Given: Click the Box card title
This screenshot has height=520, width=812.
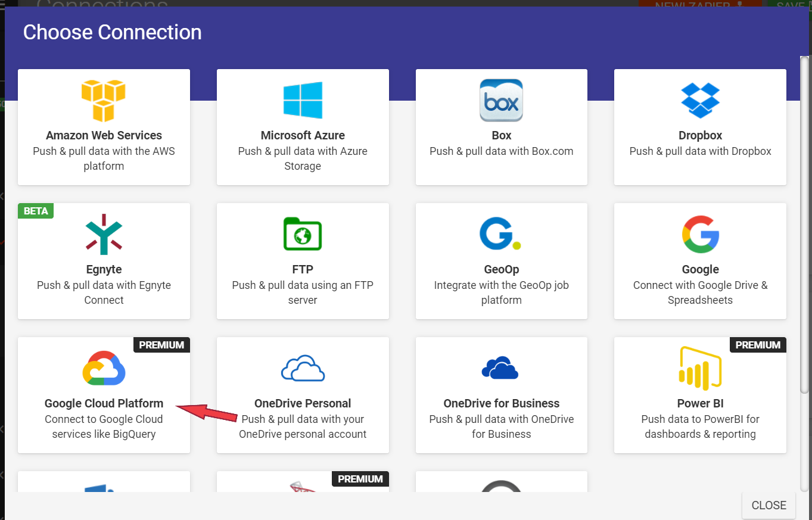Looking at the screenshot, I should (x=501, y=135).
